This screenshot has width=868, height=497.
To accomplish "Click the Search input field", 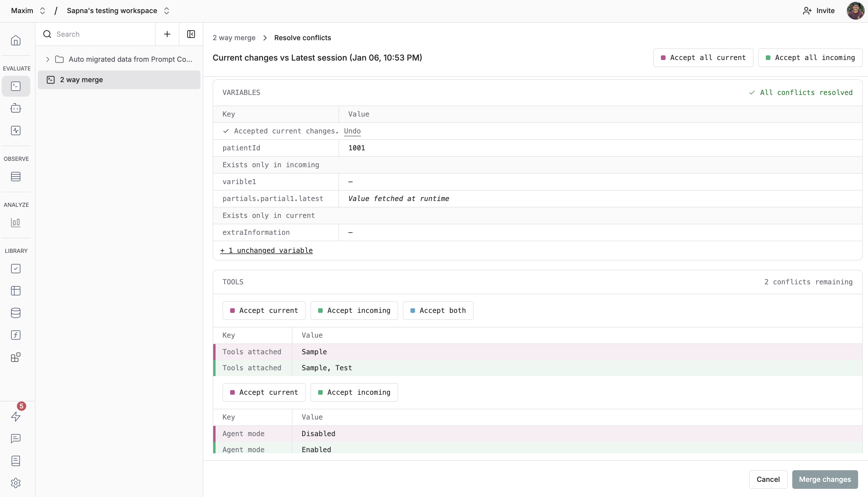I will click(x=102, y=34).
